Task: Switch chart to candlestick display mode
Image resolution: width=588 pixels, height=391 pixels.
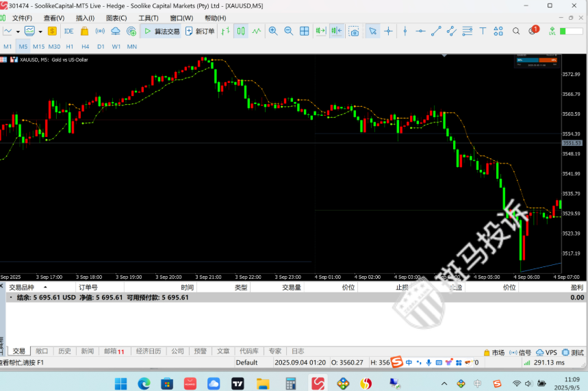Action: (x=241, y=31)
